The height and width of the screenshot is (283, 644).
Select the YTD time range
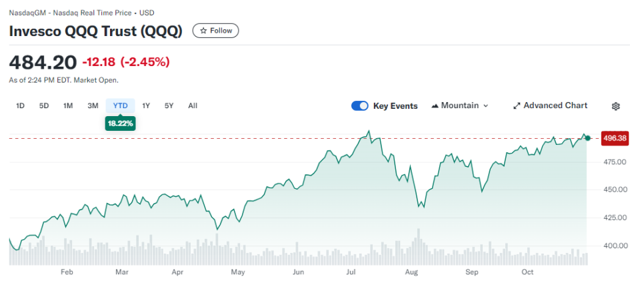pos(121,105)
